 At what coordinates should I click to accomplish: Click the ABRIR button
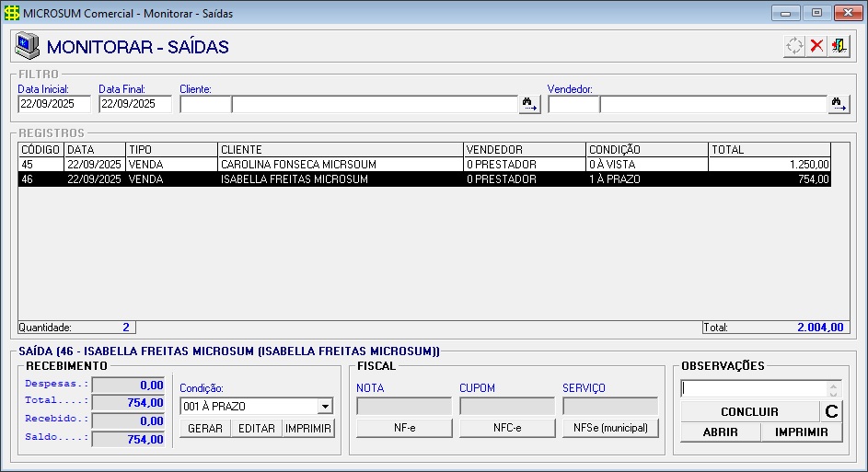[720, 432]
